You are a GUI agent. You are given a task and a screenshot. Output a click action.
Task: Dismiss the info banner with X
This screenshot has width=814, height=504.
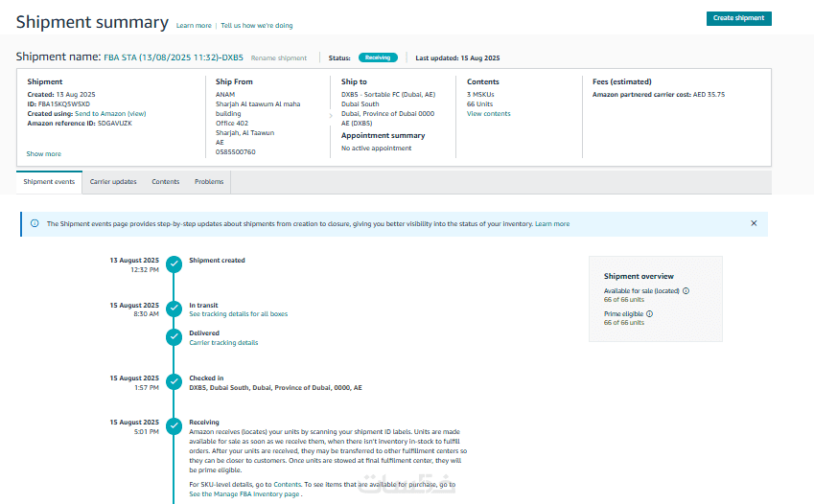[754, 223]
